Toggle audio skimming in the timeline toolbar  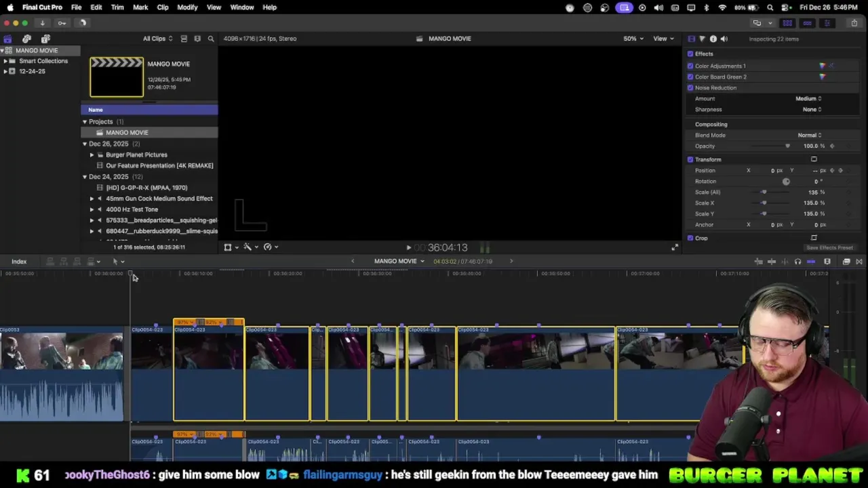[785, 262]
